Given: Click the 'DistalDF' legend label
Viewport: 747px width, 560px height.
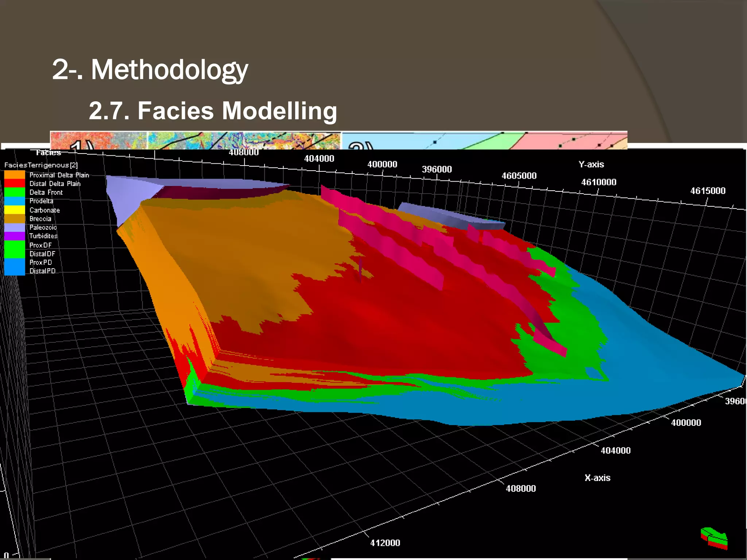Looking at the screenshot, I should click(x=42, y=254).
